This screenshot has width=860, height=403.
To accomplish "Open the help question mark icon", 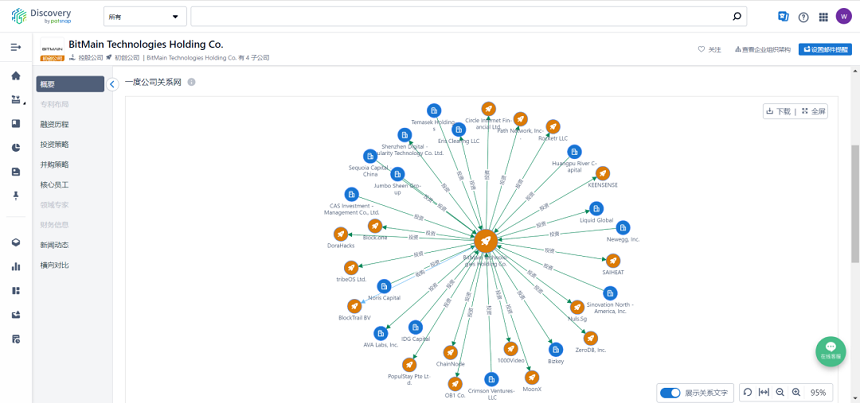I will [803, 17].
